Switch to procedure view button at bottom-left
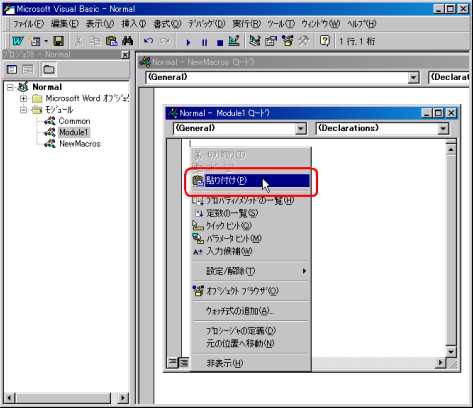The height and width of the screenshot is (408, 473). (173, 362)
